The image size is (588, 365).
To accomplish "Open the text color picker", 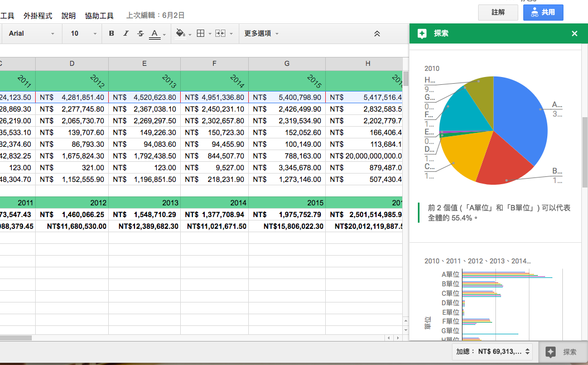I will point(154,33).
